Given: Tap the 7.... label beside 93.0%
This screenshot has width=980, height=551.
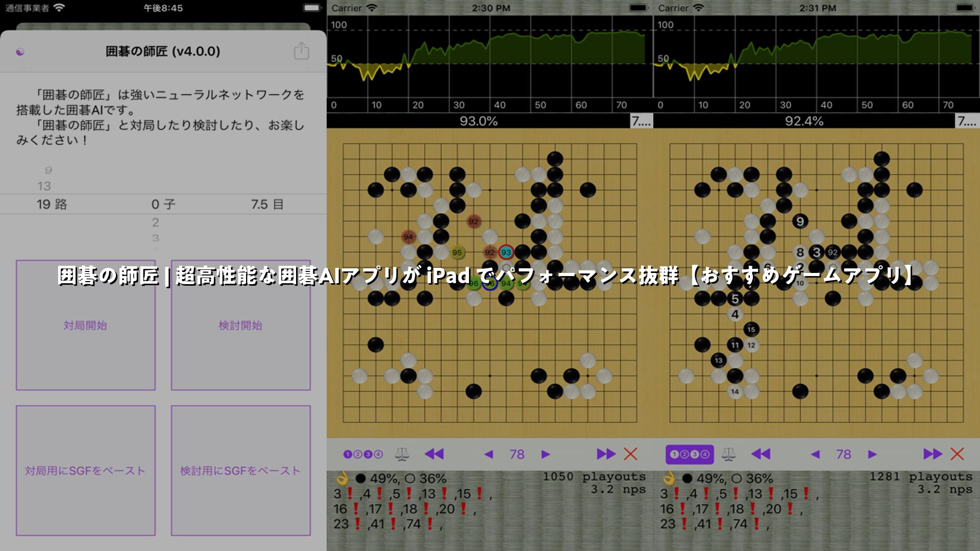Looking at the screenshot, I should coord(642,121).
